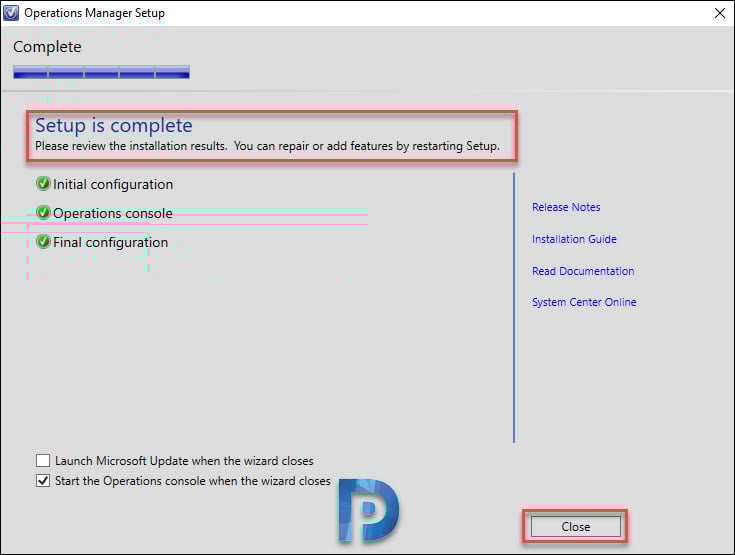Image resolution: width=735 pixels, height=555 pixels.
Task: Select the 'Final configuration' result text
Action: coord(111,242)
